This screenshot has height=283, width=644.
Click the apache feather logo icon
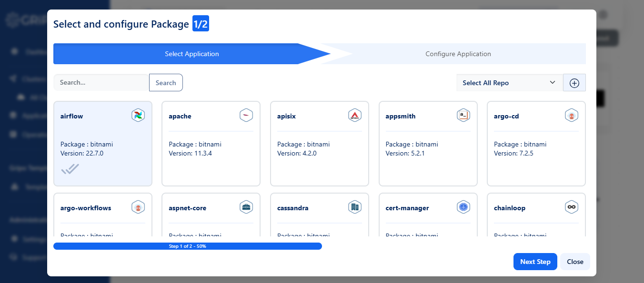246,115
